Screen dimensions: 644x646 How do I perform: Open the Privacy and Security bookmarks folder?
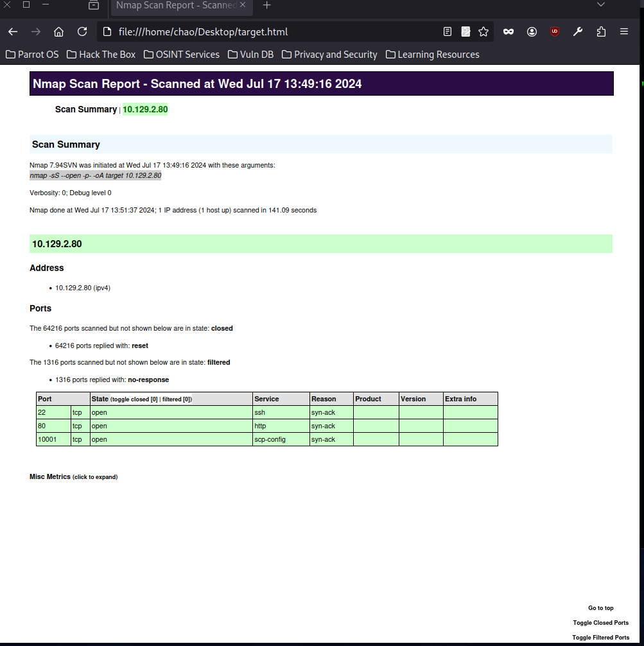click(329, 55)
